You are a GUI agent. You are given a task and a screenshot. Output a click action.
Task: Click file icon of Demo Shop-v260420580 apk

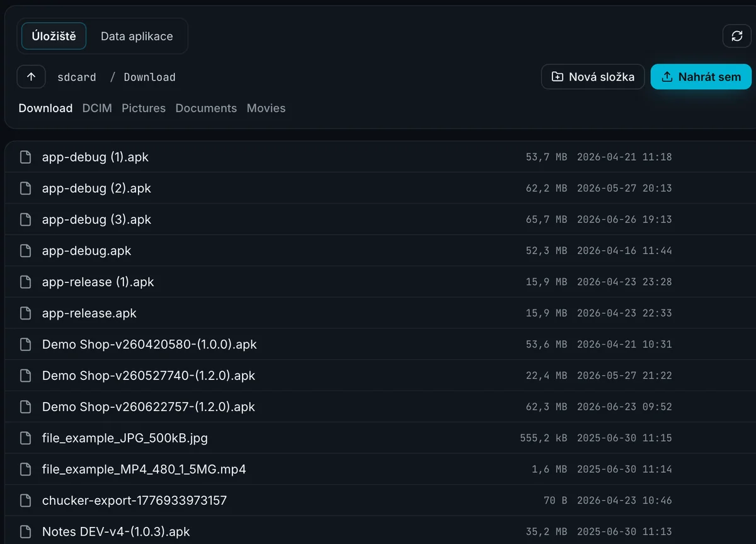click(x=25, y=344)
